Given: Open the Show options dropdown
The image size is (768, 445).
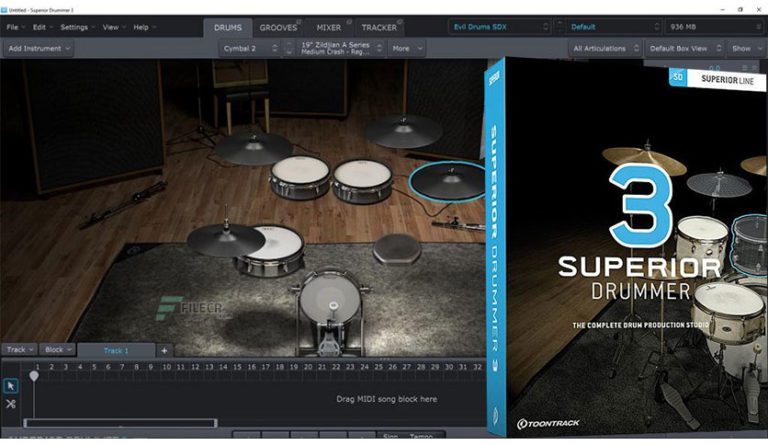Looking at the screenshot, I should tap(745, 48).
